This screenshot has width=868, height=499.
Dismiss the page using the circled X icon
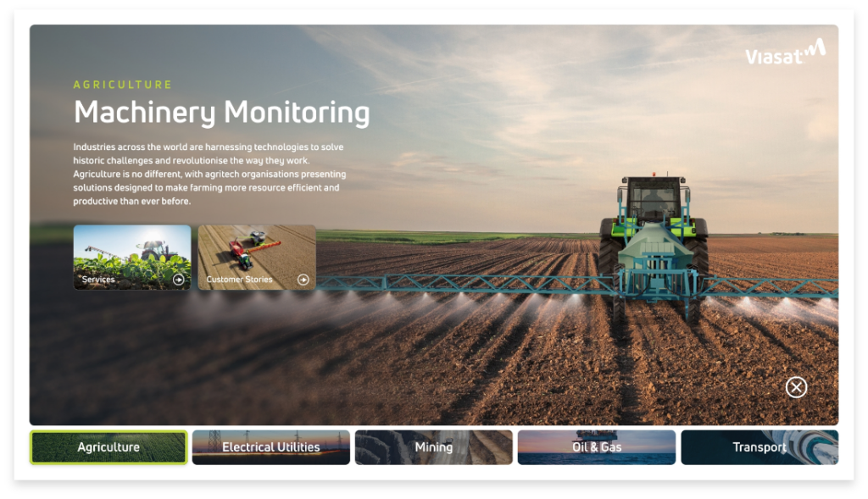[796, 387]
